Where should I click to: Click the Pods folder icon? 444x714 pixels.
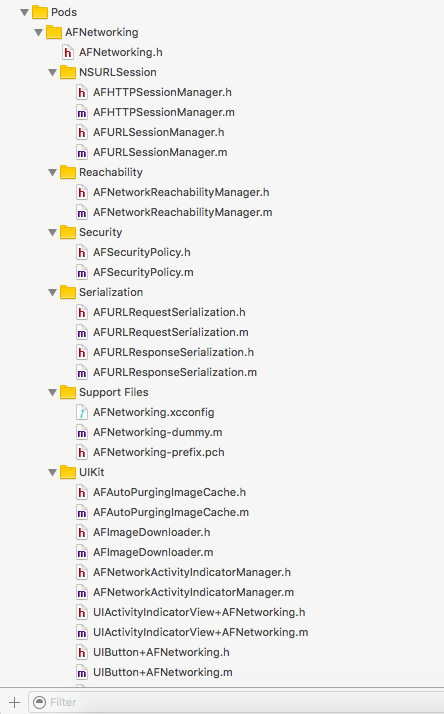pos(40,12)
